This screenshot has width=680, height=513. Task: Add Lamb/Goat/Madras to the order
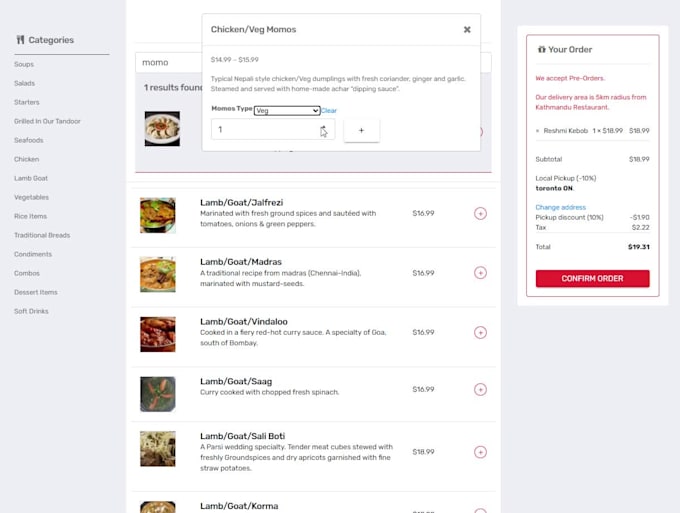[x=480, y=273]
